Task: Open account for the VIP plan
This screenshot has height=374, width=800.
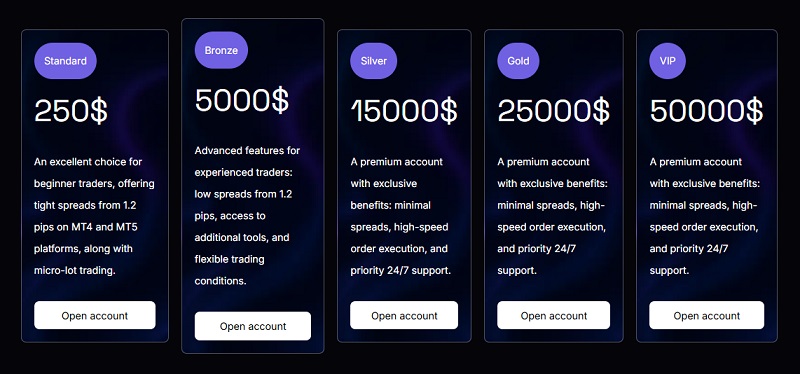Action: pyautogui.click(x=707, y=315)
